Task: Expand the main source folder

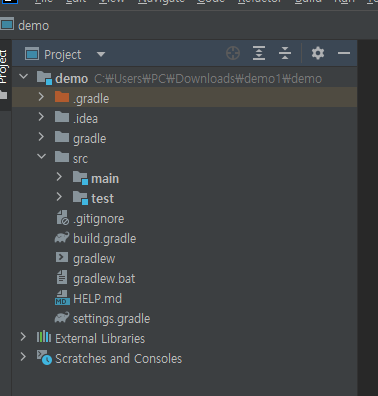Action: (x=59, y=177)
